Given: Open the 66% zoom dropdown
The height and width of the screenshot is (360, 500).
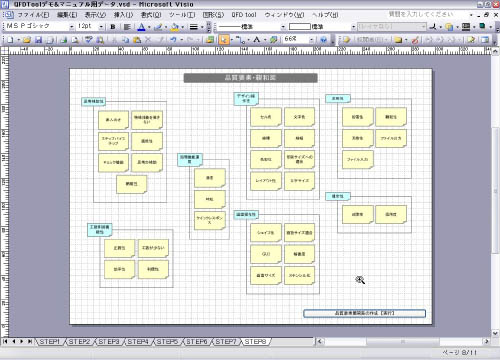Looking at the screenshot, I should click(311, 40).
